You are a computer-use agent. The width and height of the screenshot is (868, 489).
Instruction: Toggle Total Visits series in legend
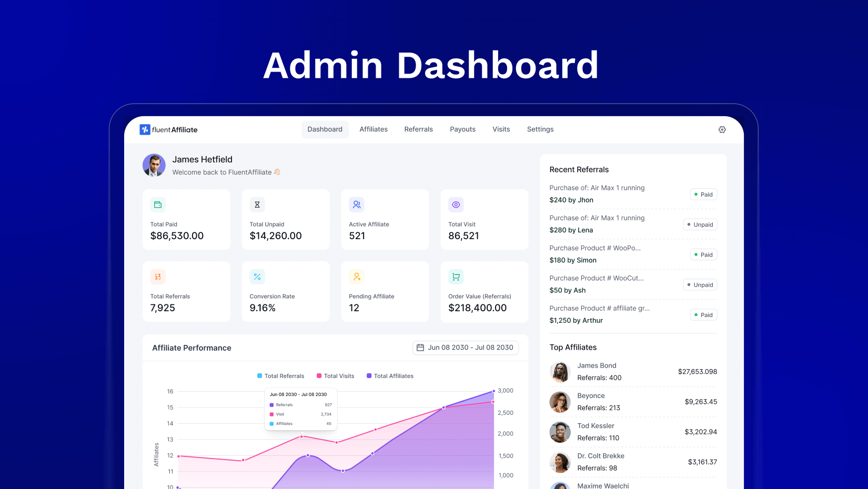click(x=335, y=376)
